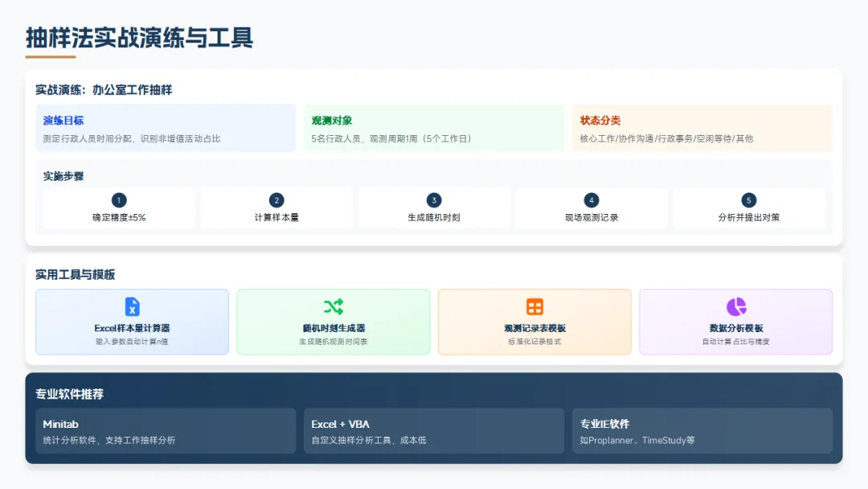Click the blue 演练目标 heading

63,121
